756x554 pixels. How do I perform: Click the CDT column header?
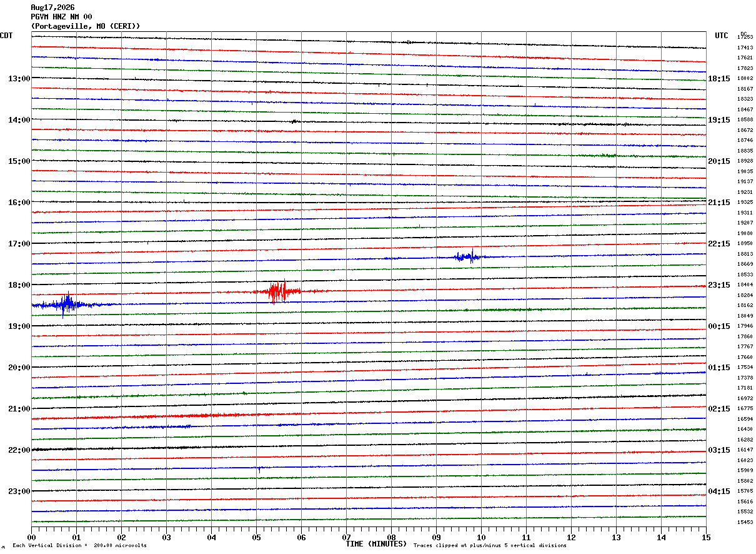[x=6, y=36]
